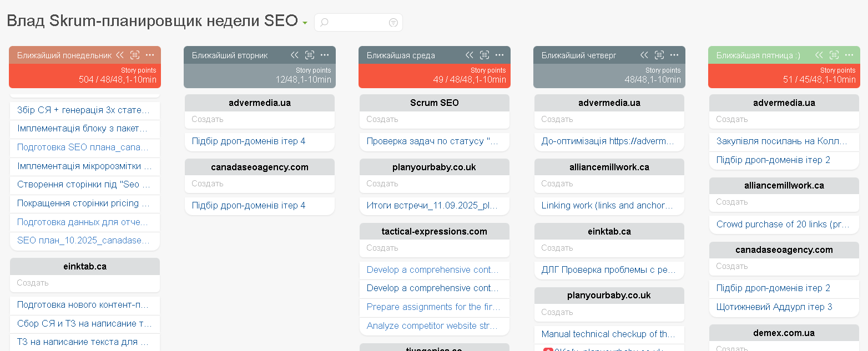Open task Підбір дроп-доменів ітер 4 under canadaseoagency.com
The height and width of the screenshot is (351, 868).
[x=249, y=205]
